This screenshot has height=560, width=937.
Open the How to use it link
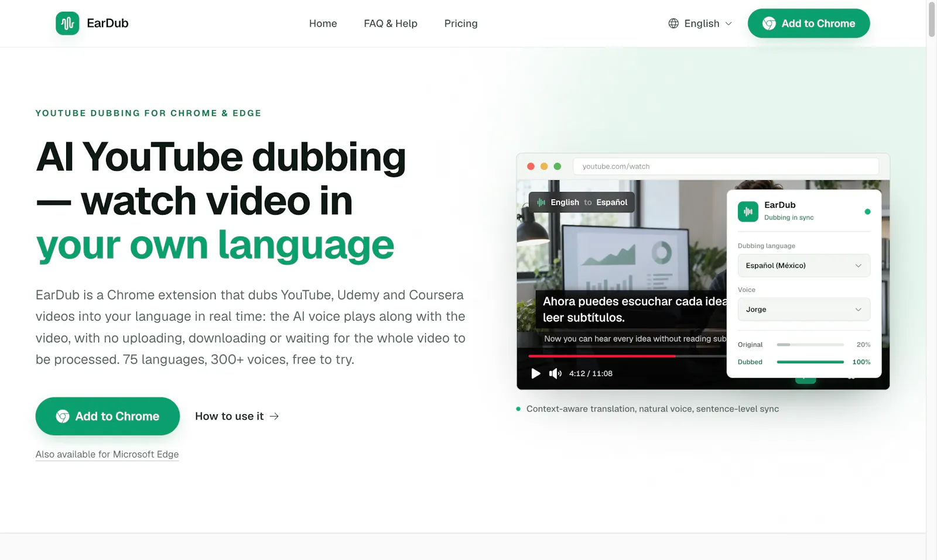[x=237, y=416]
